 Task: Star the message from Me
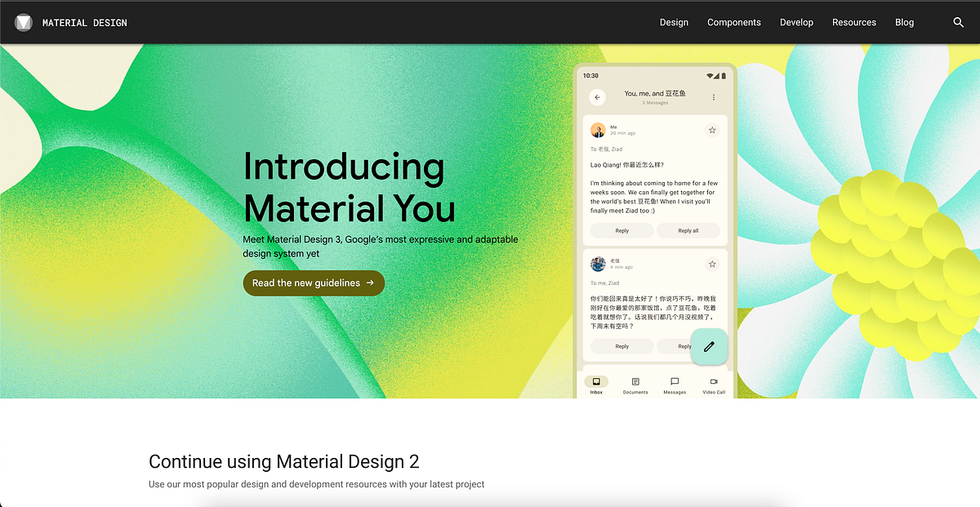(712, 130)
